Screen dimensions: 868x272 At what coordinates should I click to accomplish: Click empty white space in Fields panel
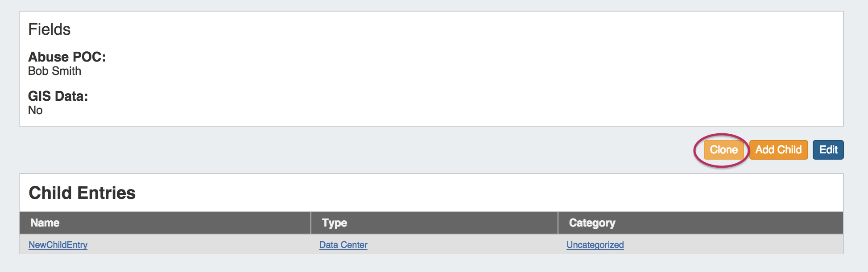click(x=446, y=71)
